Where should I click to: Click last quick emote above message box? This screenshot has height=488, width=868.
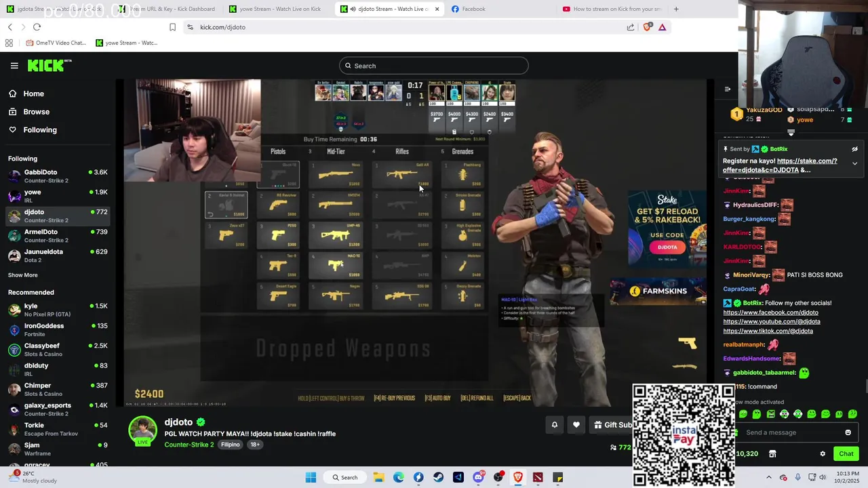(x=852, y=414)
